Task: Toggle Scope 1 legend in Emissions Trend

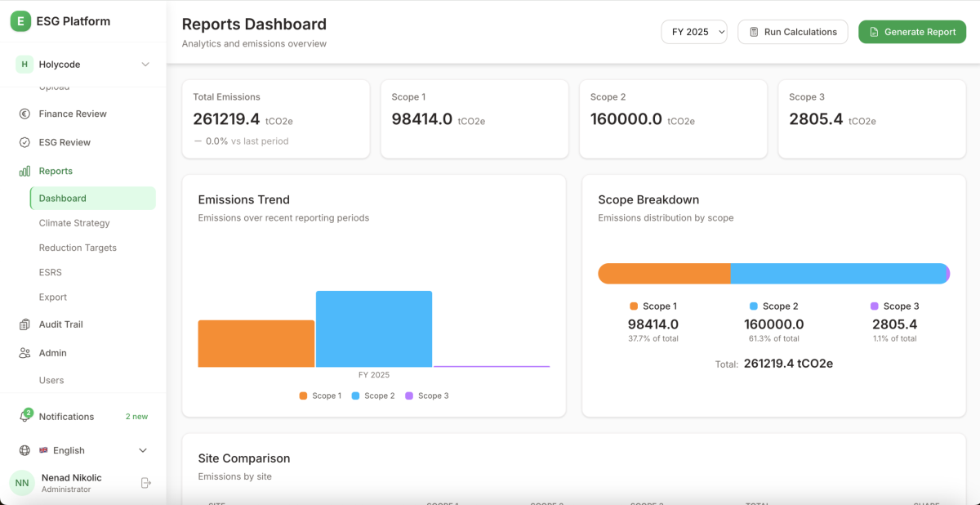Action: [x=320, y=396]
